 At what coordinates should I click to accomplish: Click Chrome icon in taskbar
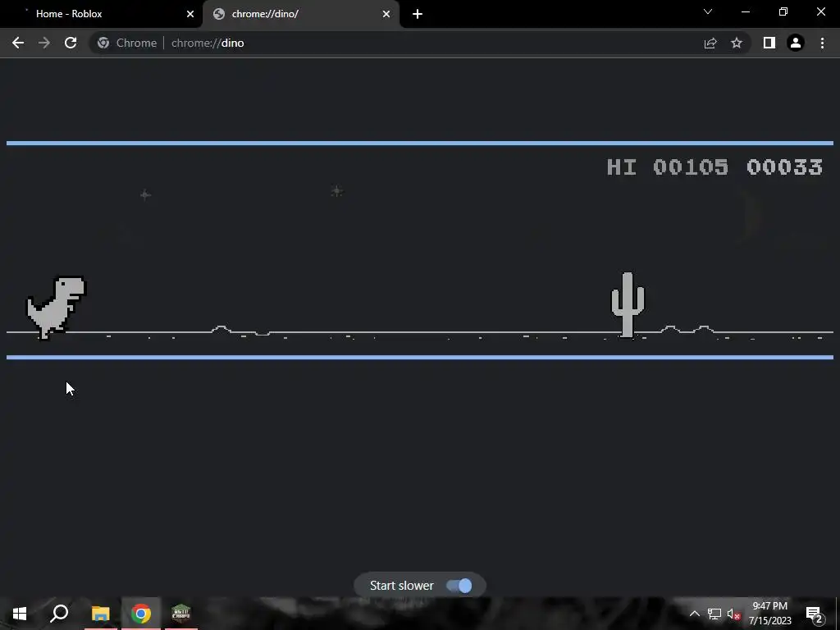[141, 614]
